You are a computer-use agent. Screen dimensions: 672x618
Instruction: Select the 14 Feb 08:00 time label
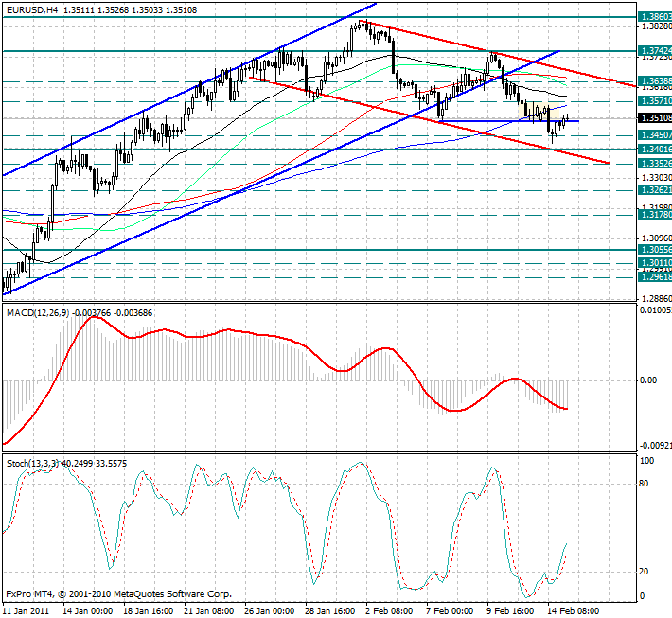point(573,610)
